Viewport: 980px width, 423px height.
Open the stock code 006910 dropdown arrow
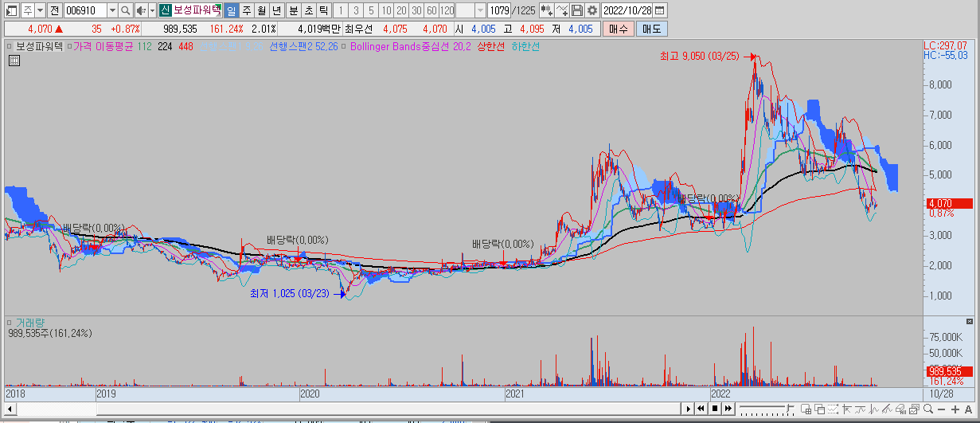[111, 10]
